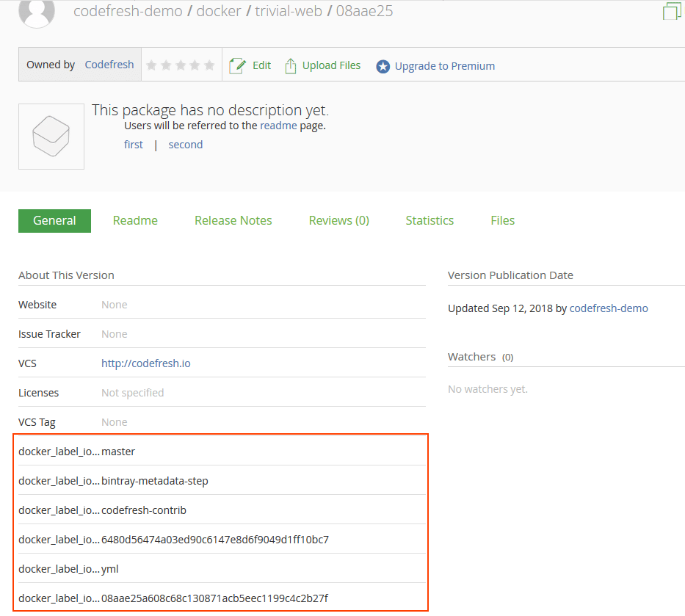Click the user avatar icon

36,12
